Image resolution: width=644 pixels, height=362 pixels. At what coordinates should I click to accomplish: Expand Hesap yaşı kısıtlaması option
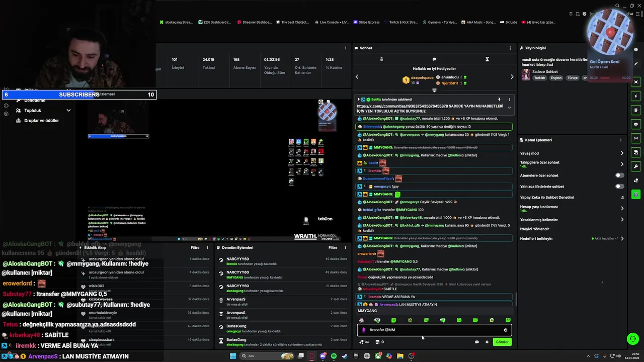click(572, 208)
